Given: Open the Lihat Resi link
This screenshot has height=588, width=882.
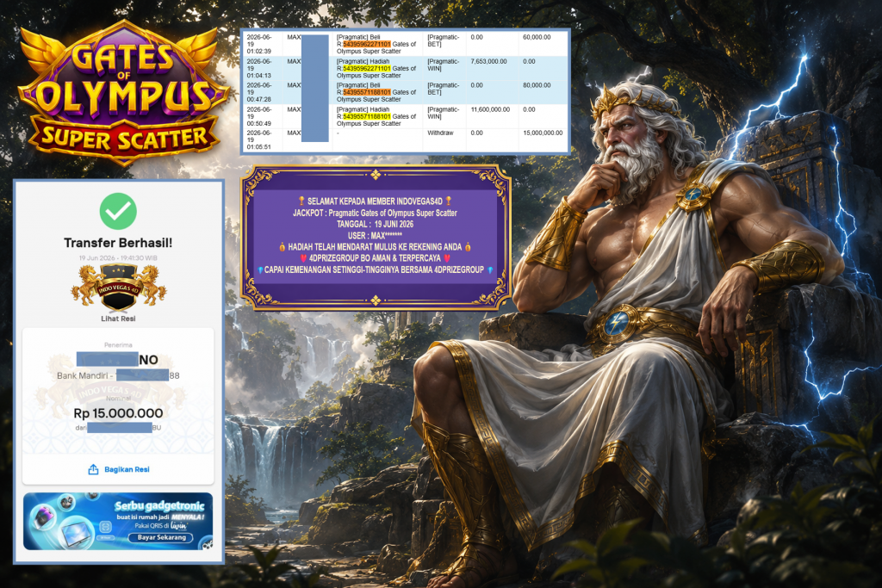Looking at the screenshot, I should (x=118, y=319).
